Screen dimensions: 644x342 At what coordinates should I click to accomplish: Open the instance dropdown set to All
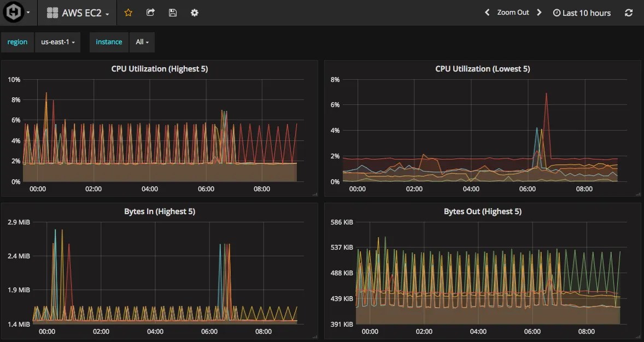[142, 42]
